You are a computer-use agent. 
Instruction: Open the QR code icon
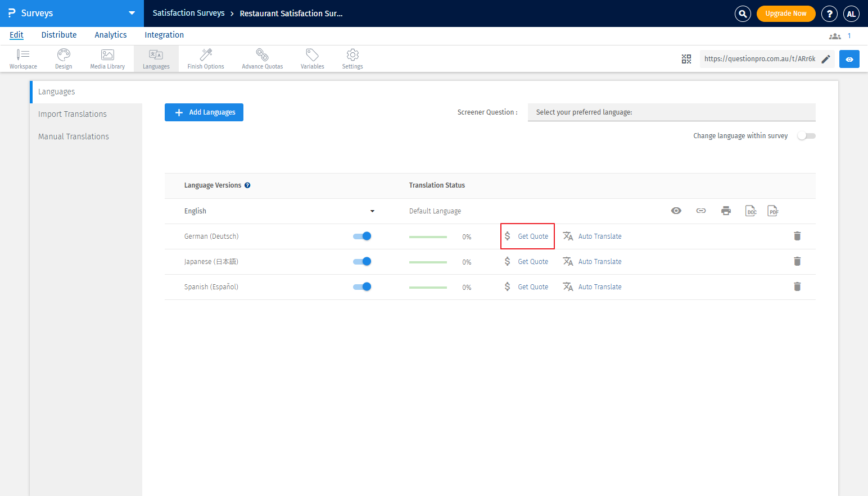[686, 59]
